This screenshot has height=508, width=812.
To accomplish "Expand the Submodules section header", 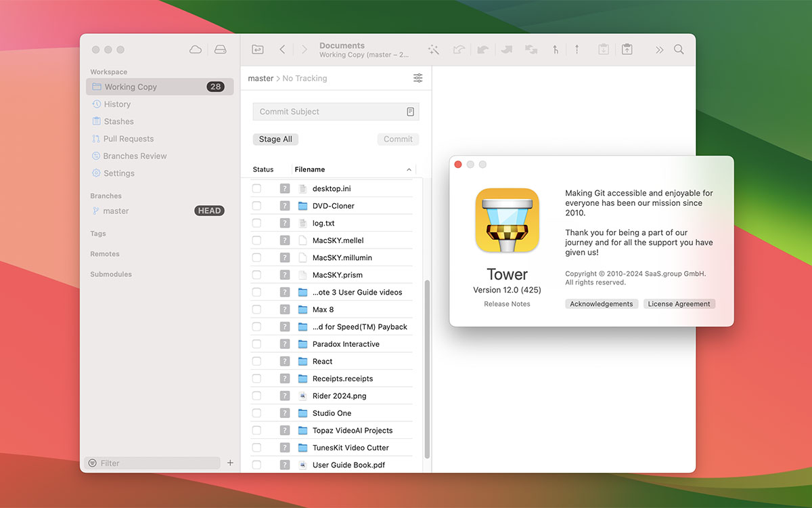I will click(111, 274).
